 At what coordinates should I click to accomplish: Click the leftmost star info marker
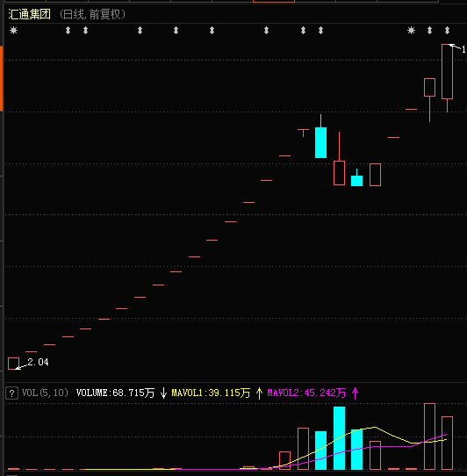[x=14, y=31]
